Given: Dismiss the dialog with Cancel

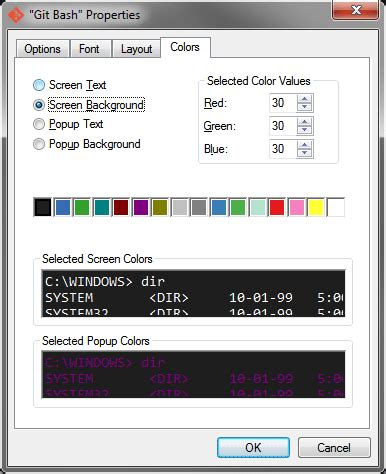Looking at the screenshot, I should pyautogui.click(x=334, y=447).
